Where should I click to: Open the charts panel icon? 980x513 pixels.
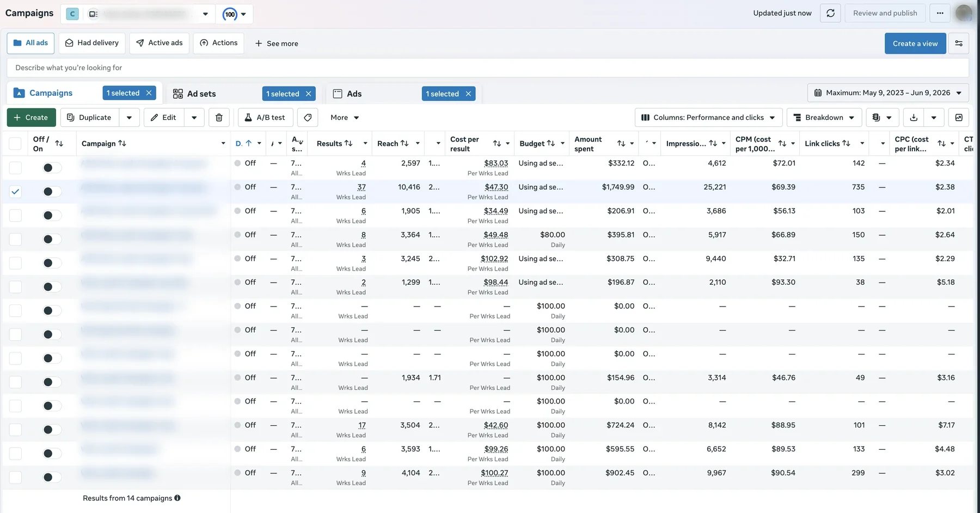959,118
